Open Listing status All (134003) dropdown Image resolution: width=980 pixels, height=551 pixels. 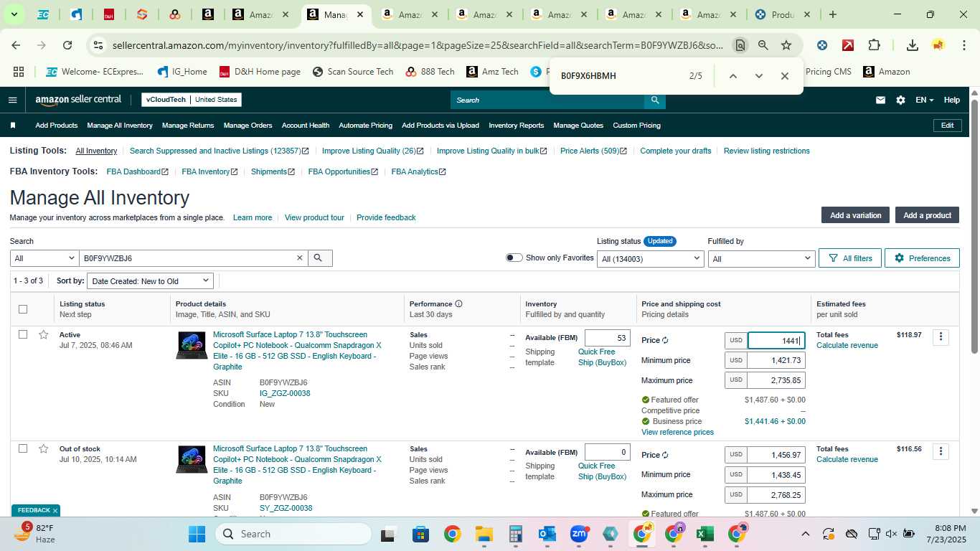point(651,258)
